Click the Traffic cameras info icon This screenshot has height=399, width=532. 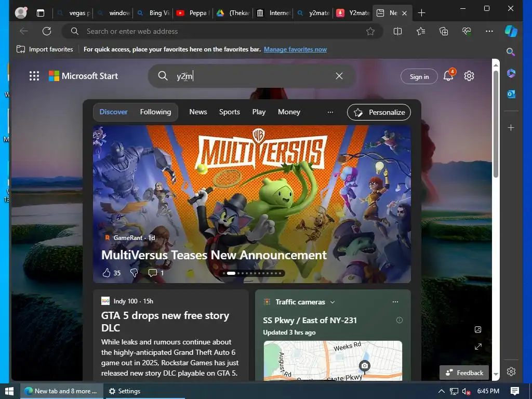[400, 320]
